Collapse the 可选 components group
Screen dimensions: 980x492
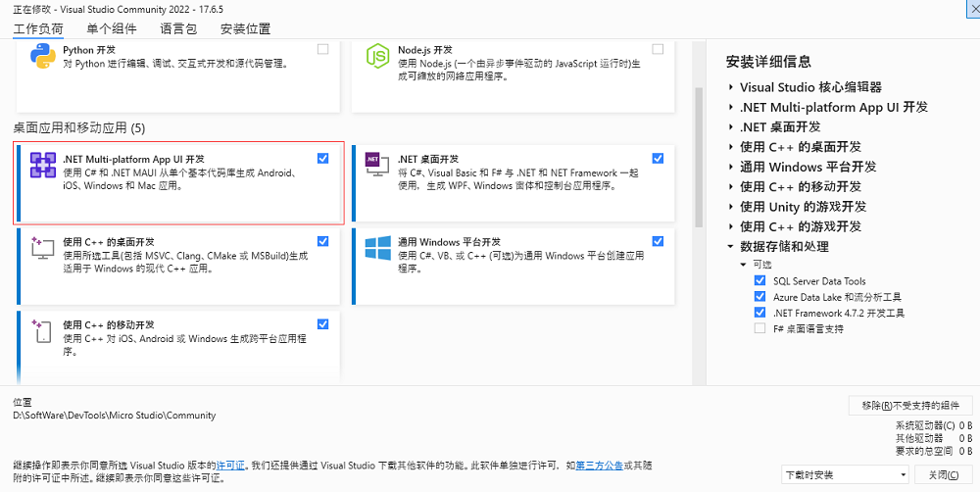743,265
